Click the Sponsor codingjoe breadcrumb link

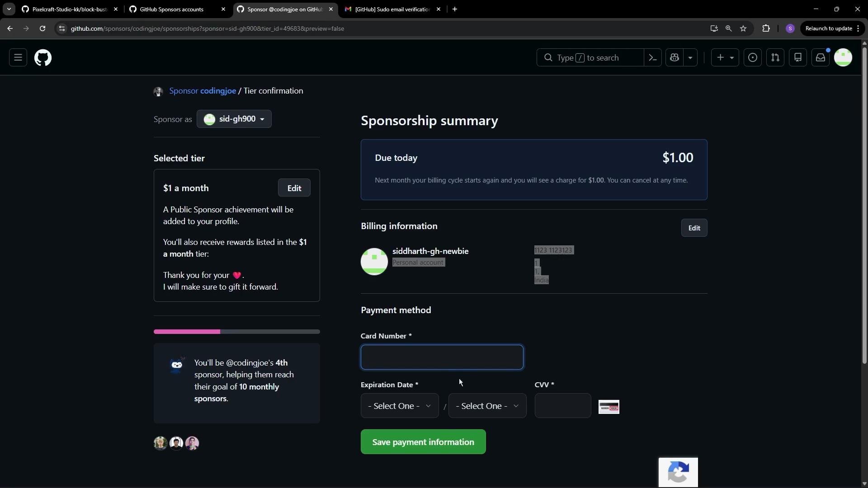(203, 91)
